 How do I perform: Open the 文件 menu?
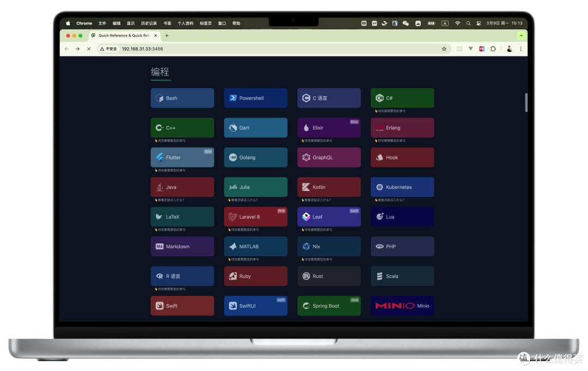coord(102,23)
